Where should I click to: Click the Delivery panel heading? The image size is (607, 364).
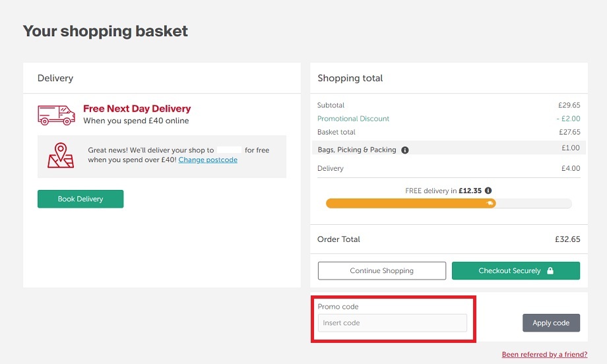pyautogui.click(x=55, y=78)
